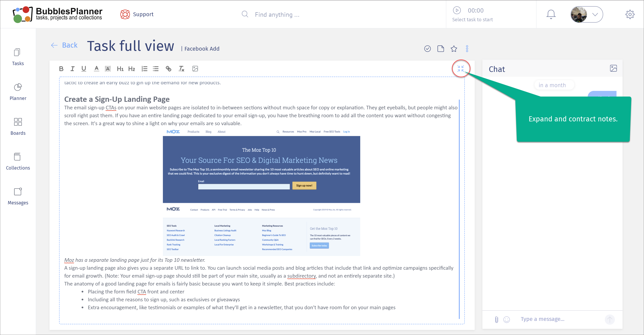This screenshot has width=644, height=335.
Task: Open Planner in the sidebar
Action: click(18, 92)
